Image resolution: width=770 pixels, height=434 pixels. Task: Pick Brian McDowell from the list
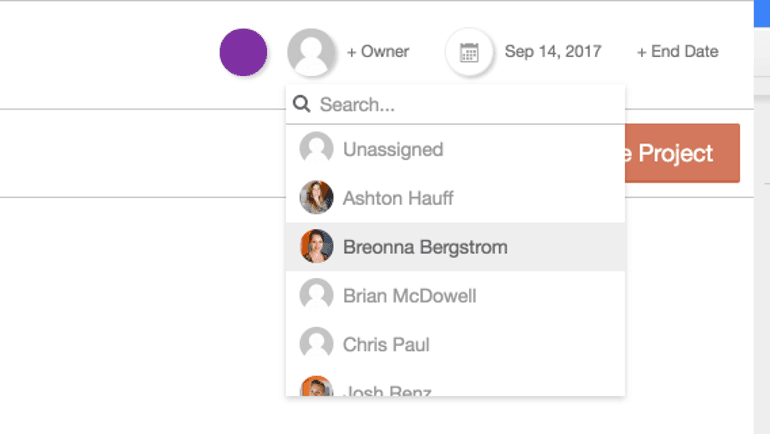[409, 295]
